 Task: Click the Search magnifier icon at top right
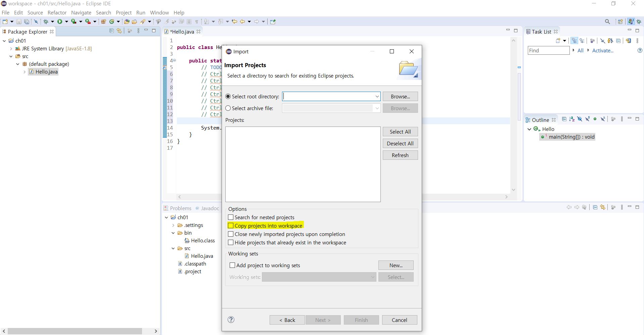point(607,21)
